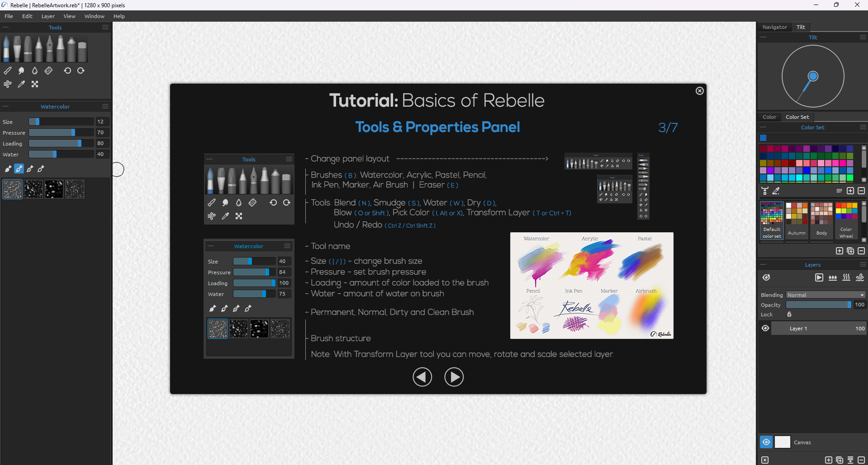
Task: Click the grid view icon in Color Set
Action: click(x=839, y=191)
